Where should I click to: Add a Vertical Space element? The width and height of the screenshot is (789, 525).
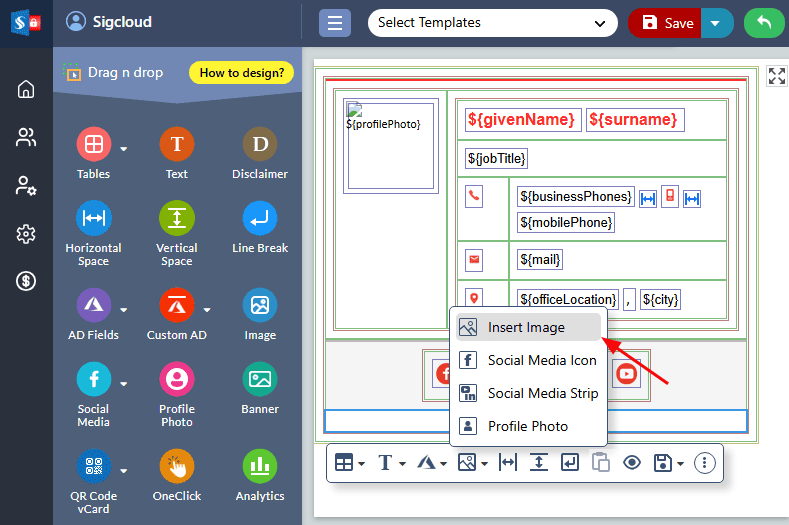point(177,218)
